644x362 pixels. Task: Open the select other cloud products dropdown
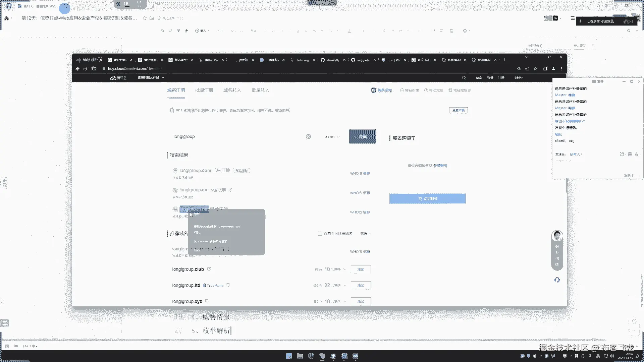[151, 78]
